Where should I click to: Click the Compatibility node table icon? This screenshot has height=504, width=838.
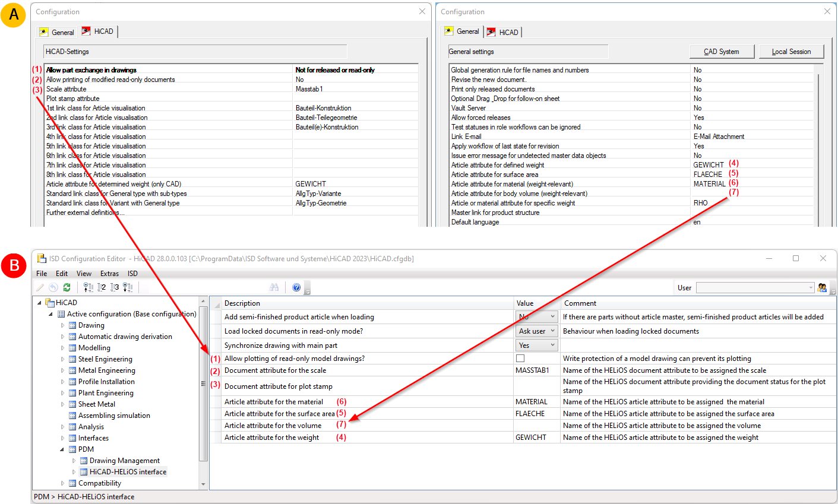click(x=72, y=483)
